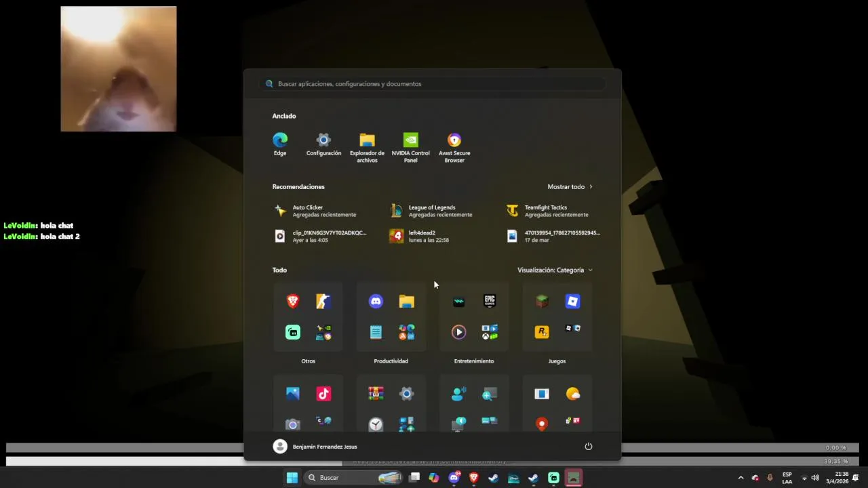
Task: Open left4dead2 recommended item
Action: tap(420, 236)
